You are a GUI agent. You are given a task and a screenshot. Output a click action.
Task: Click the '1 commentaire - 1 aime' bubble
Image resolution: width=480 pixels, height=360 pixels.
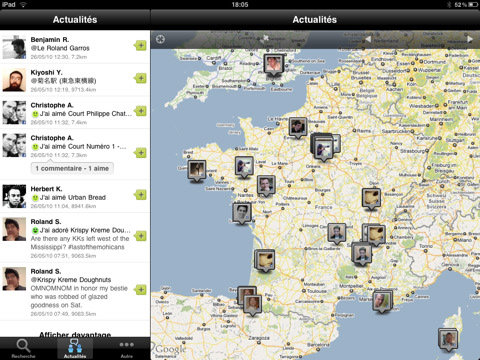(72, 168)
